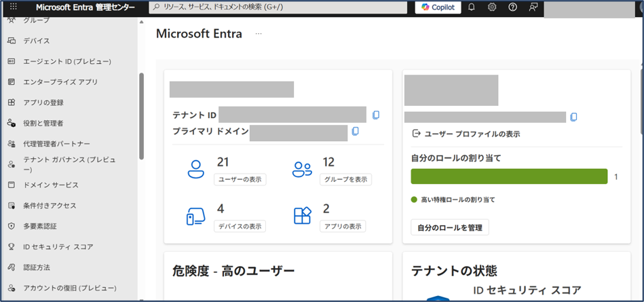Click the エンタープライズ アプリ icon
Screen dimensions: 644x302
tap(12, 81)
